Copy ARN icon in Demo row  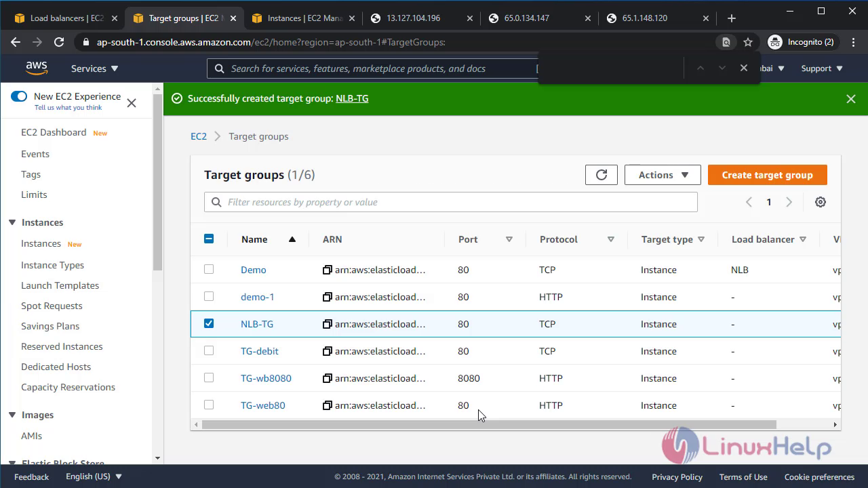(x=328, y=270)
